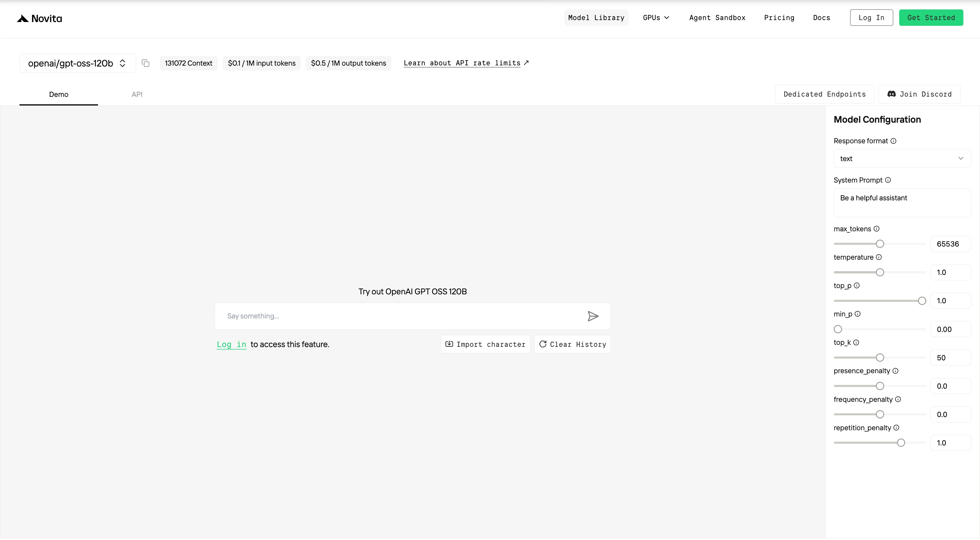Click the Get Started button

[x=931, y=18]
